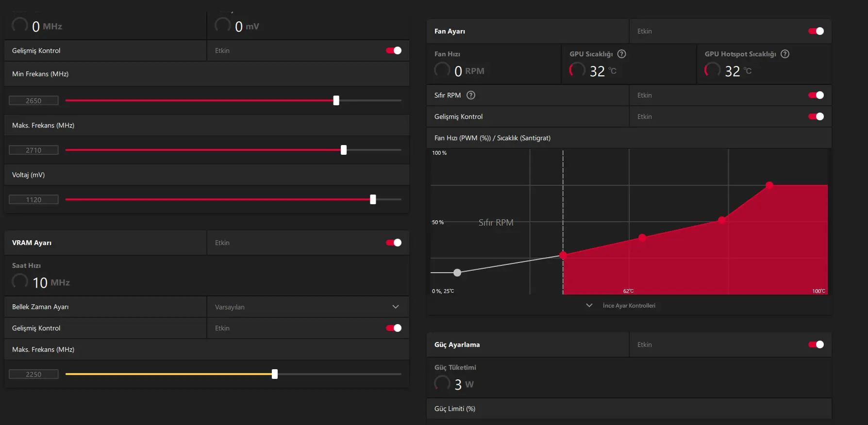The width and height of the screenshot is (868, 425).
Task: Open the GPU Hotspot Sıcaklığı help icon
Action: pos(785,54)
